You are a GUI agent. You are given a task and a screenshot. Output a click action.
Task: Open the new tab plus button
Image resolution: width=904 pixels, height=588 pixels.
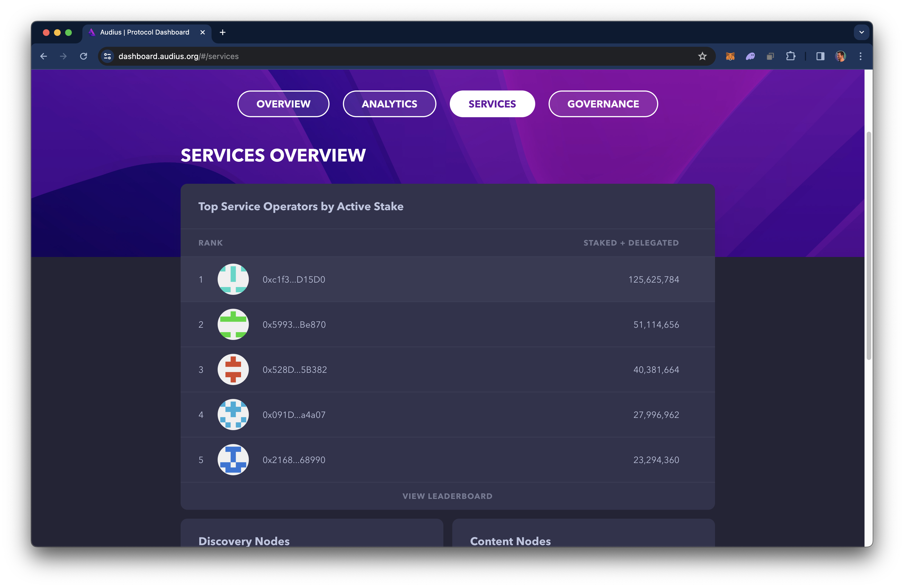223,32
